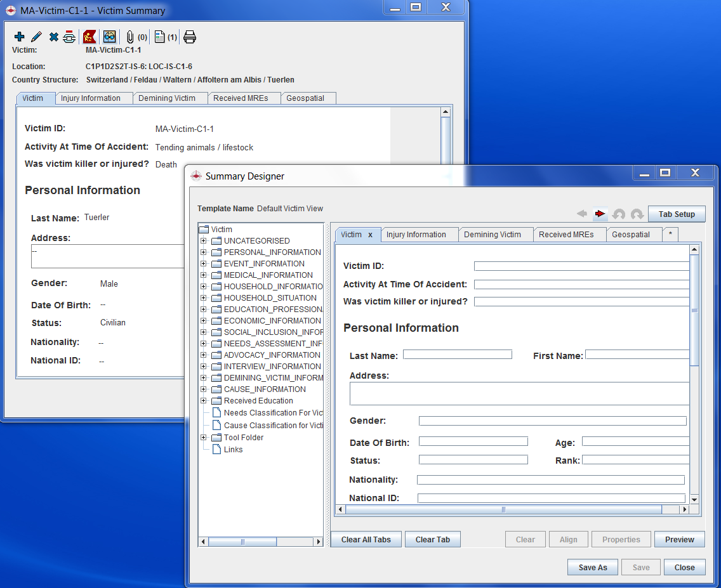Screen dimensions: 721x588
Task: Expand the PERSONAL_INFORMATION tree folder
Action: 204,252
